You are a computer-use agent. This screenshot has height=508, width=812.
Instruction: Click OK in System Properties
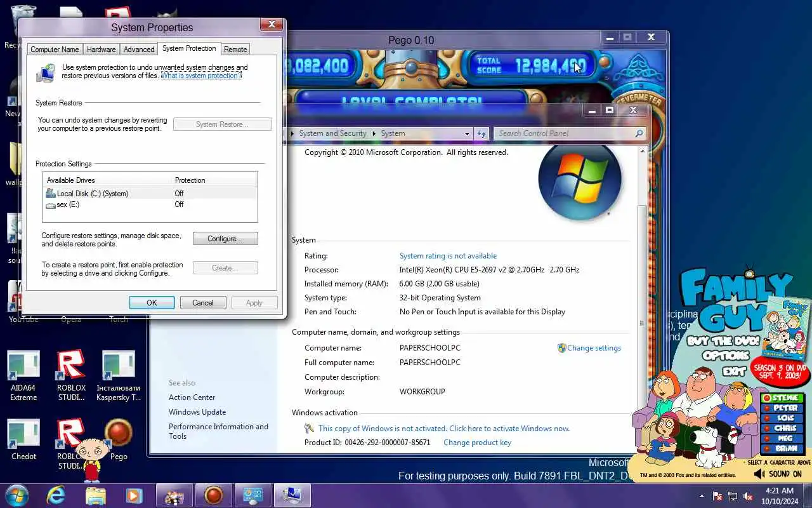click(x=152, y=303)
